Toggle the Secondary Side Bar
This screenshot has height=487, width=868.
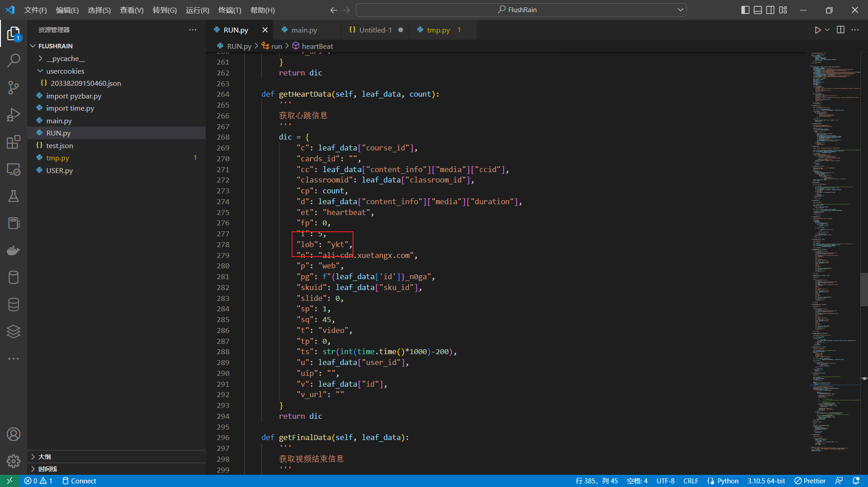(770, 9)
